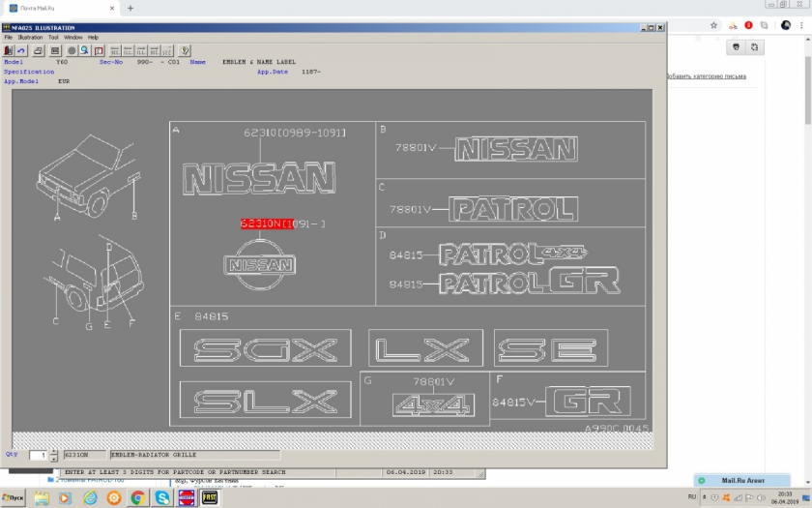
Task: Open Skype from the taskbar
Action: pyautogui.click(x=162, y=498)
